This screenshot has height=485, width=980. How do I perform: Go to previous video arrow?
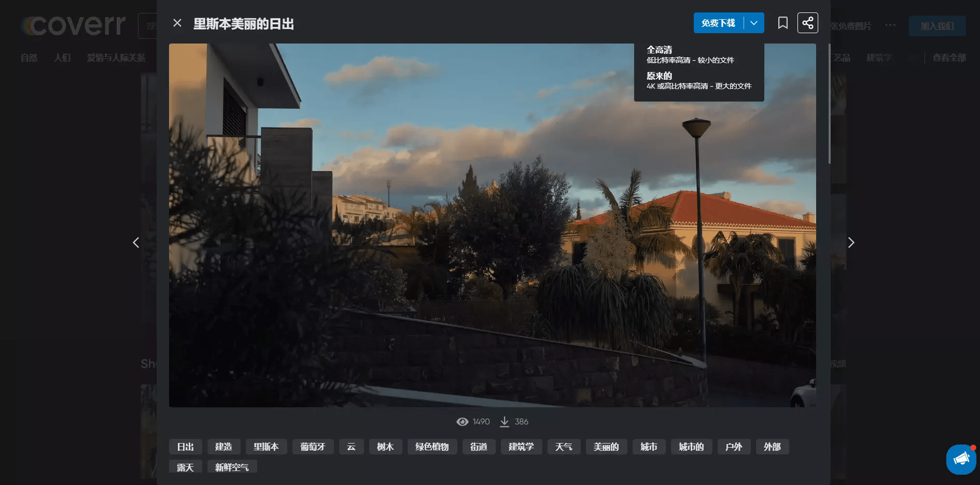[x=136, y=243]
